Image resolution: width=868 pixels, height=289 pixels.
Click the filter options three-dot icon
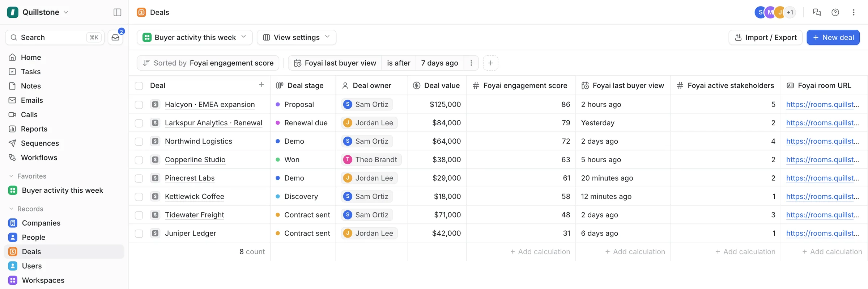(x=471, y=63)
